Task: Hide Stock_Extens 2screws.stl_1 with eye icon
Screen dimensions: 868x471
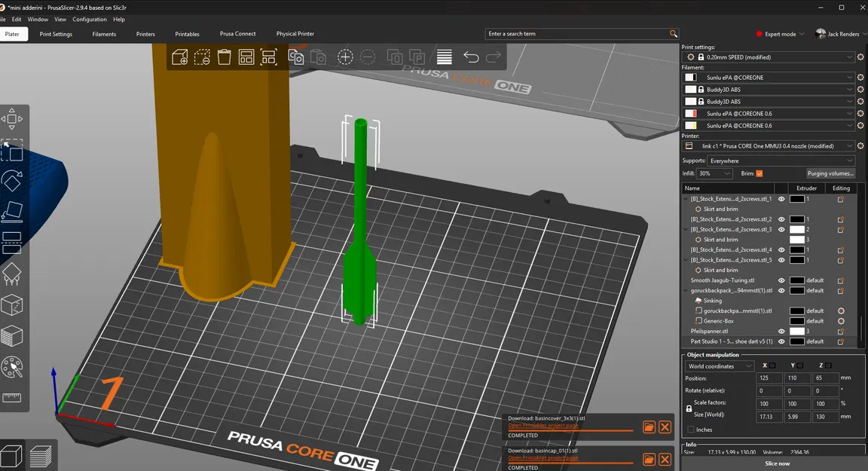Action: tap(781, 199)
